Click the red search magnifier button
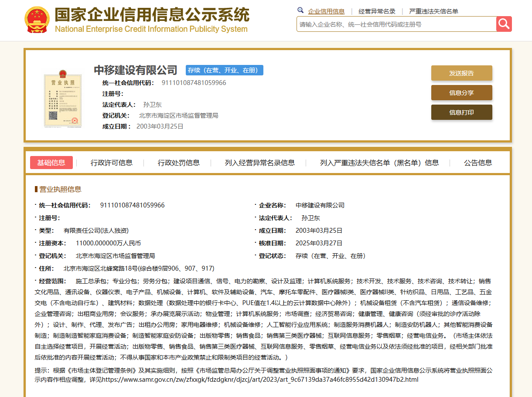Screen dimensions: 532x397 pyautogui.click(x=504, y=24)
